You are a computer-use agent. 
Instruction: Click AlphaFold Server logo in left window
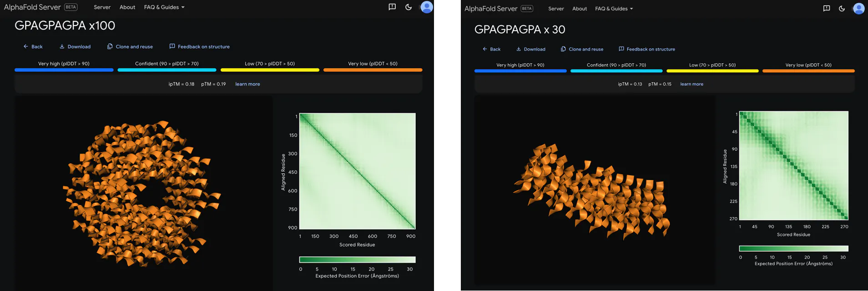click(x=32, y=7)
